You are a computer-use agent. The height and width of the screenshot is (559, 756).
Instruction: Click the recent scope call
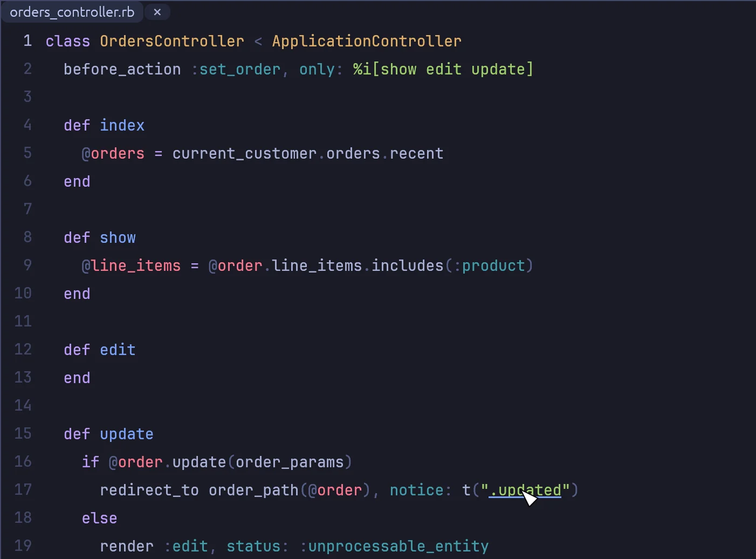click(416, 153)
